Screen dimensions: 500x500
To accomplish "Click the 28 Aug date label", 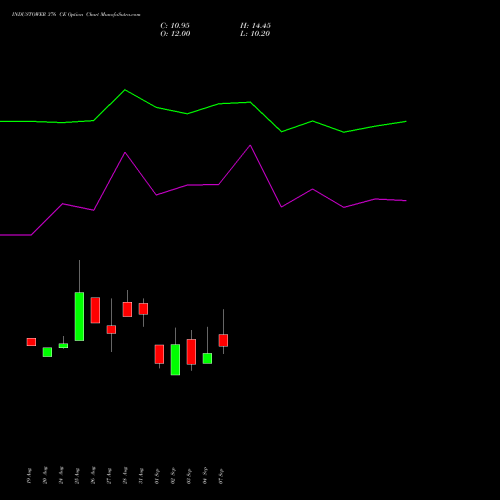I will 125,476.
